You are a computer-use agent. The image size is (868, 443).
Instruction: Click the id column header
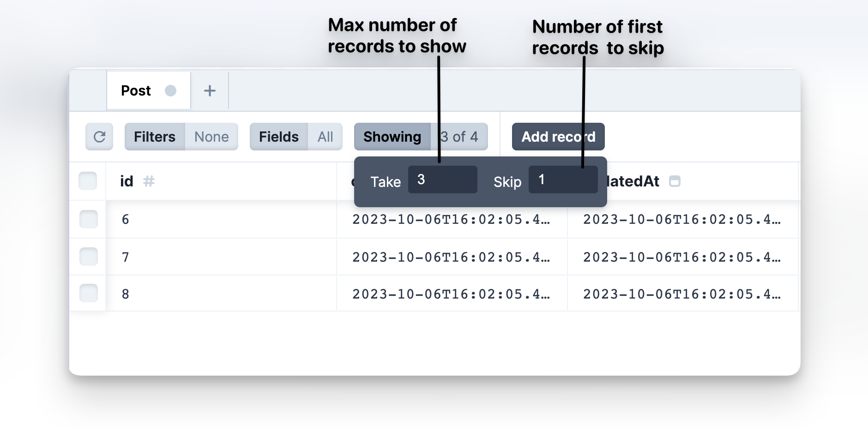[127, 181]
